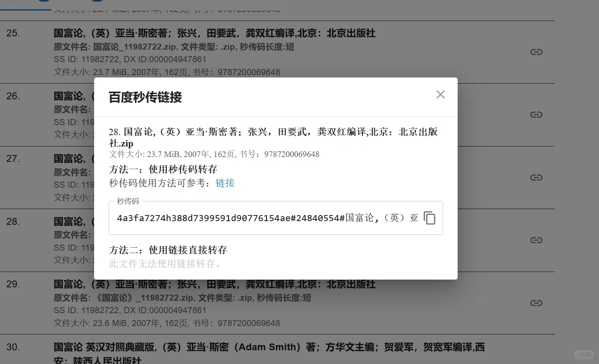Open link icon for result 27

click(536, 178)
